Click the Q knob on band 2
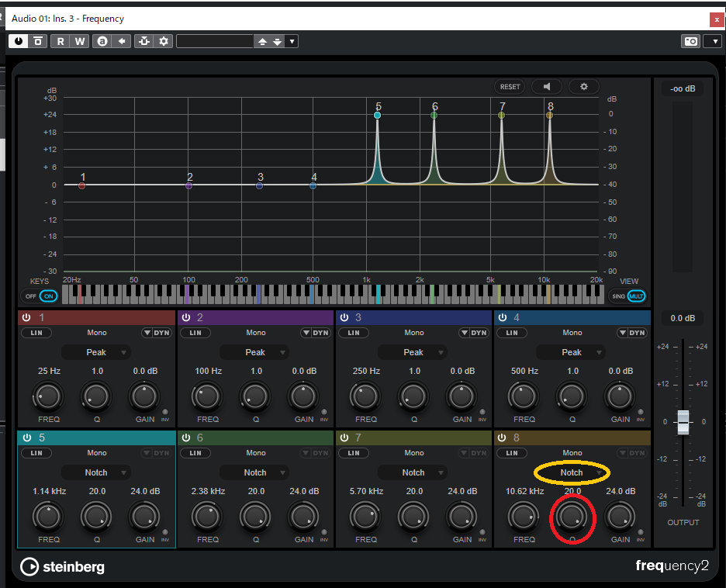The image size is (726, 588). click(255, 397)
